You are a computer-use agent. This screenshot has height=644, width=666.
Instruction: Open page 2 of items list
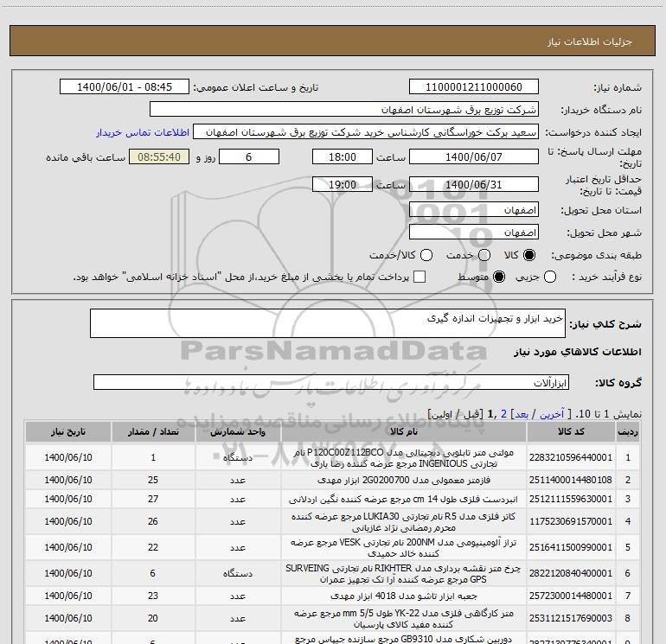point(503,414)
